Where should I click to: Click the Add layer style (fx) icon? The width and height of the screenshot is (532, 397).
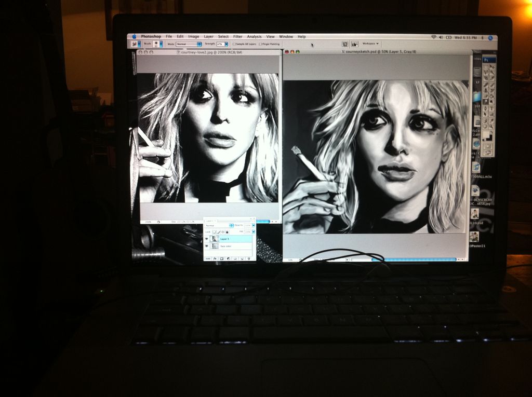215,259
